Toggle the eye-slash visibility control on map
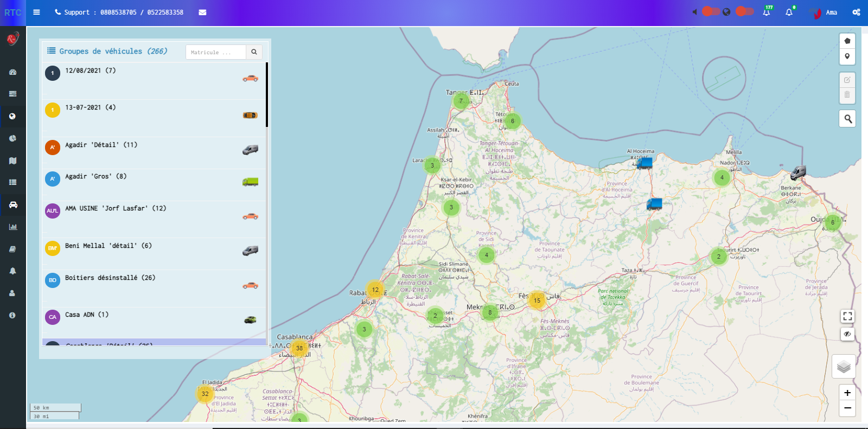The width and height of the screenshot is (868, 429). point(847,334)
